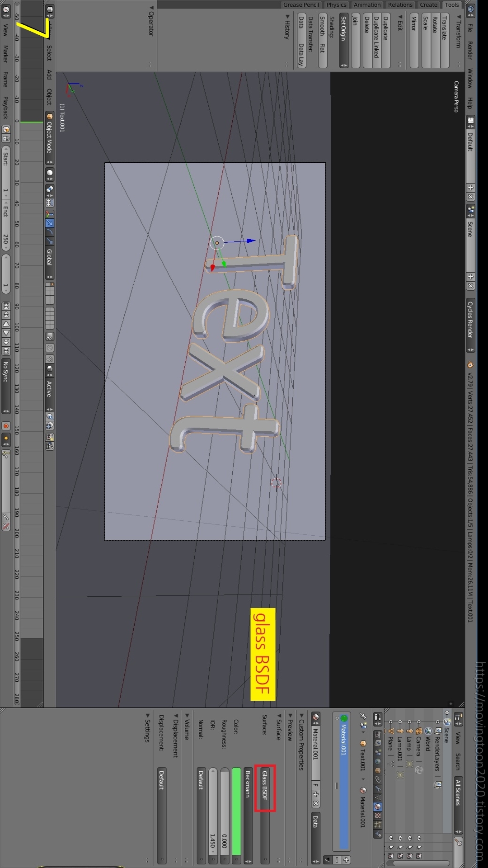Screen dimensions: 488x868
Task: Open the All Scenes outliner display dropdown
Action: tap(459, 806)
